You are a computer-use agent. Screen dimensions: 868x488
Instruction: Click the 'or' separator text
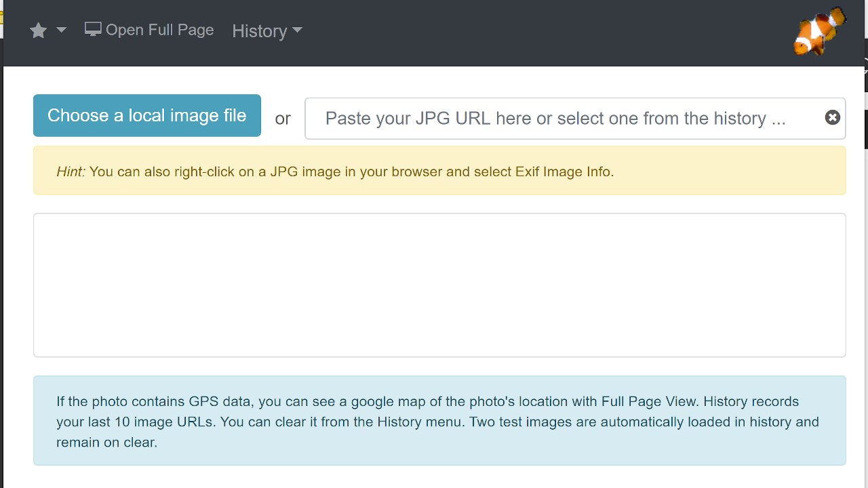(283, 119)
